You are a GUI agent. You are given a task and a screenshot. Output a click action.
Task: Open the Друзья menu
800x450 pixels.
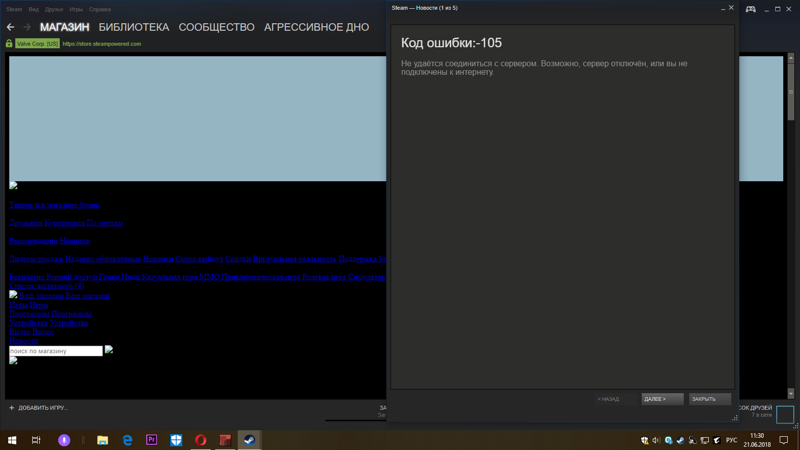pyautogui.click(x=54, y=9)
